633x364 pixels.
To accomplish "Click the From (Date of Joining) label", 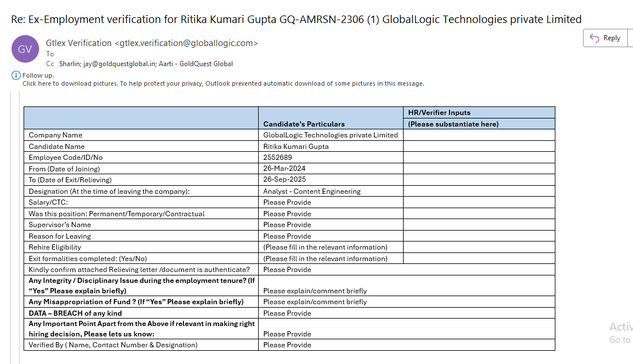I will pos(64,169).
